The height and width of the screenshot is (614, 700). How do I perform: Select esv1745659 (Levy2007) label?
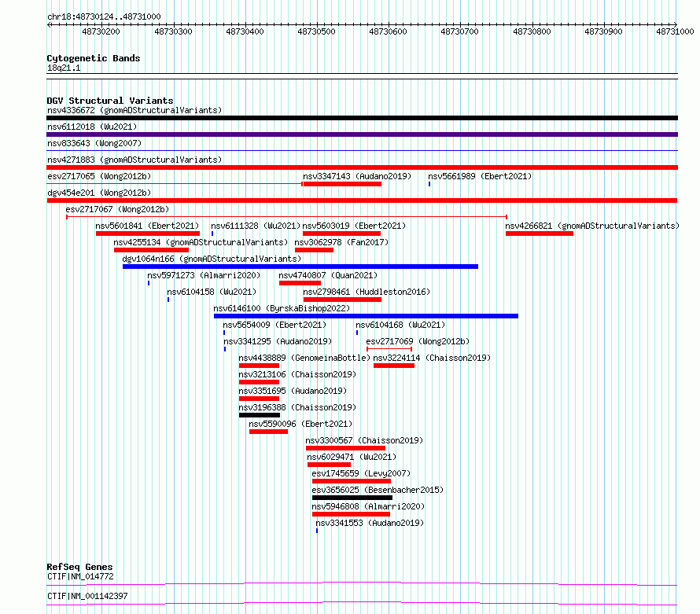(x=361, y=473)
